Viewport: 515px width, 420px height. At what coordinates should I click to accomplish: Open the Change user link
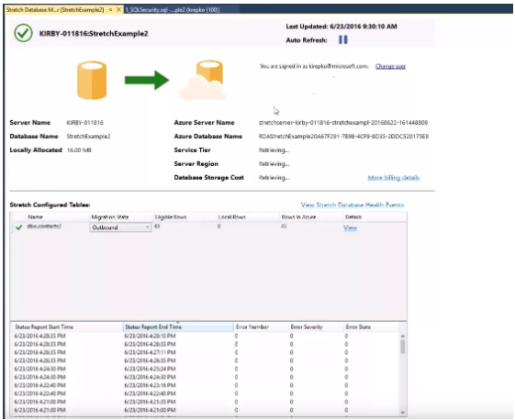click(390, 66)
